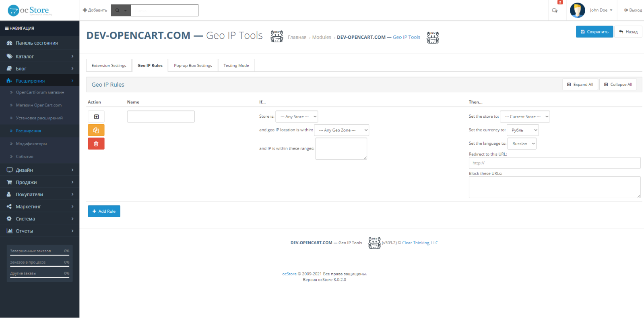644x318 pixels.
Task: Click the Expand All button
Action: 580,85
